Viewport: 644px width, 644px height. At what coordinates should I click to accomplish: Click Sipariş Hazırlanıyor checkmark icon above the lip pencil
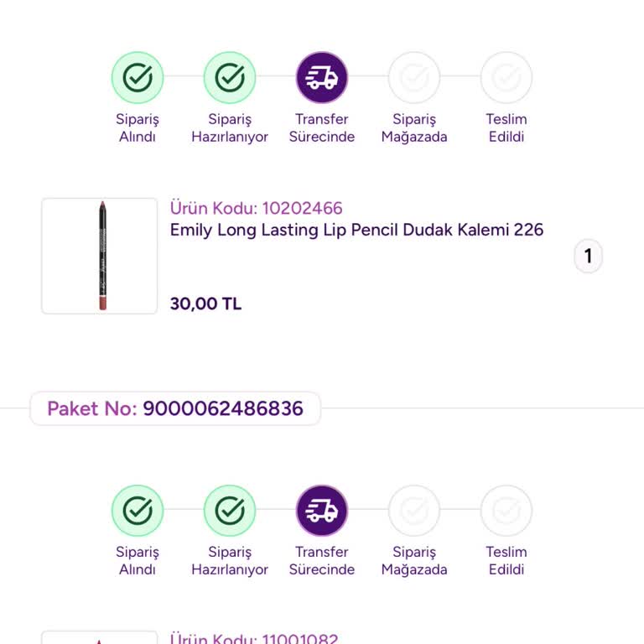(x=230, y=78)
